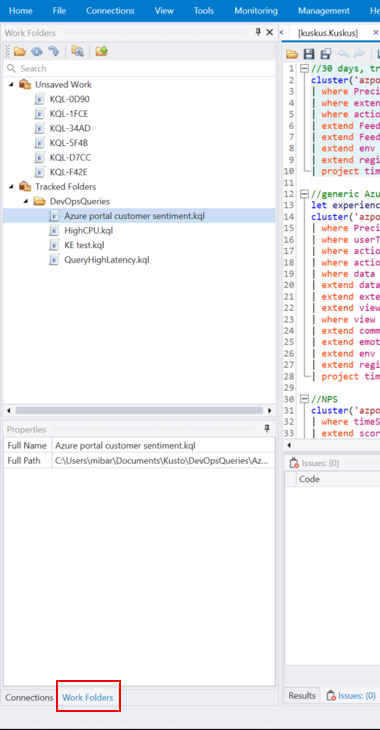Open the Management menu

(324, 11)
